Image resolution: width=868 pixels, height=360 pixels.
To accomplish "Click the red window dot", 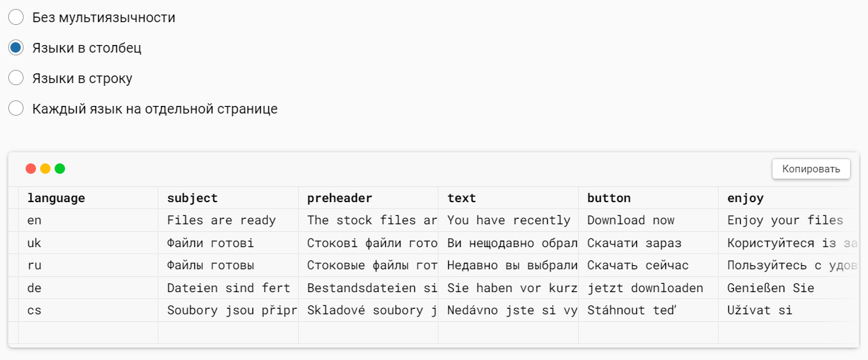I will pos(30,168).
